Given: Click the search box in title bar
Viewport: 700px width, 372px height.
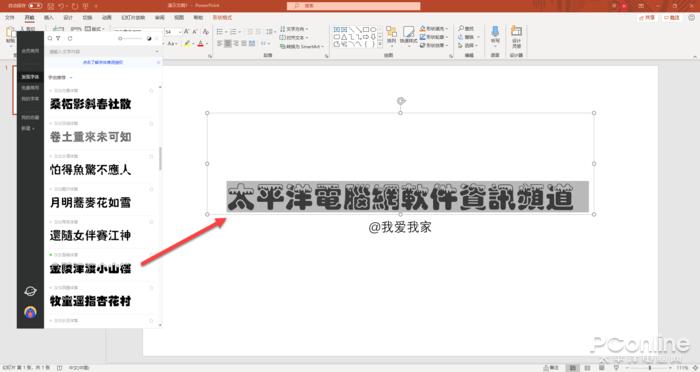Looking at the screenshot, I should [354, 6].
